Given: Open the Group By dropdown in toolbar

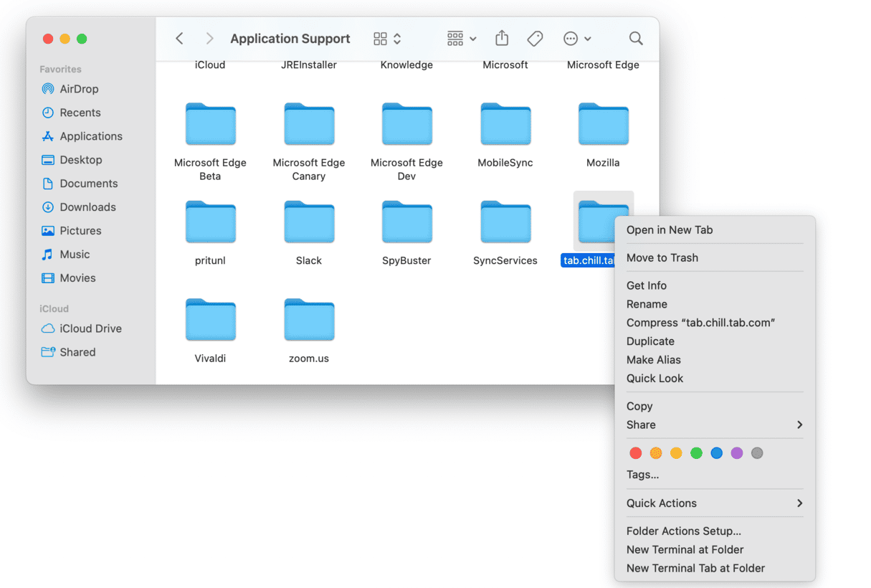Looking at the screenshot, I should click(x=462, y=39).
